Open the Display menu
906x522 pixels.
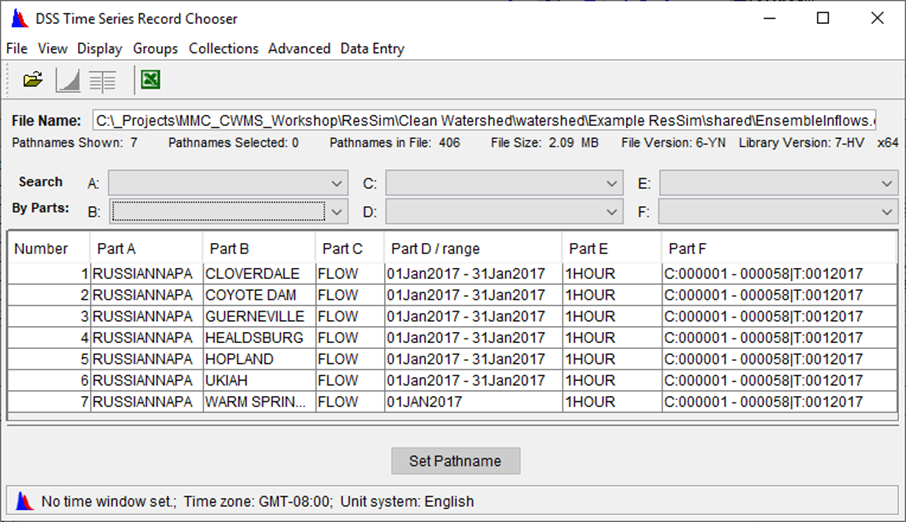coord(99,49)
